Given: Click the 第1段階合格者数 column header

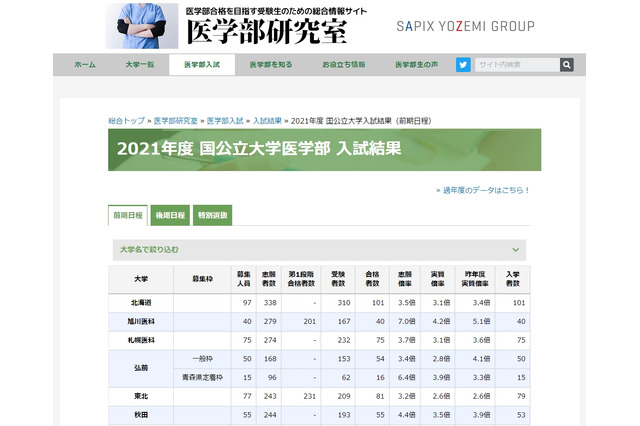Looking at the screenshot, I should (x=301, y=279).
